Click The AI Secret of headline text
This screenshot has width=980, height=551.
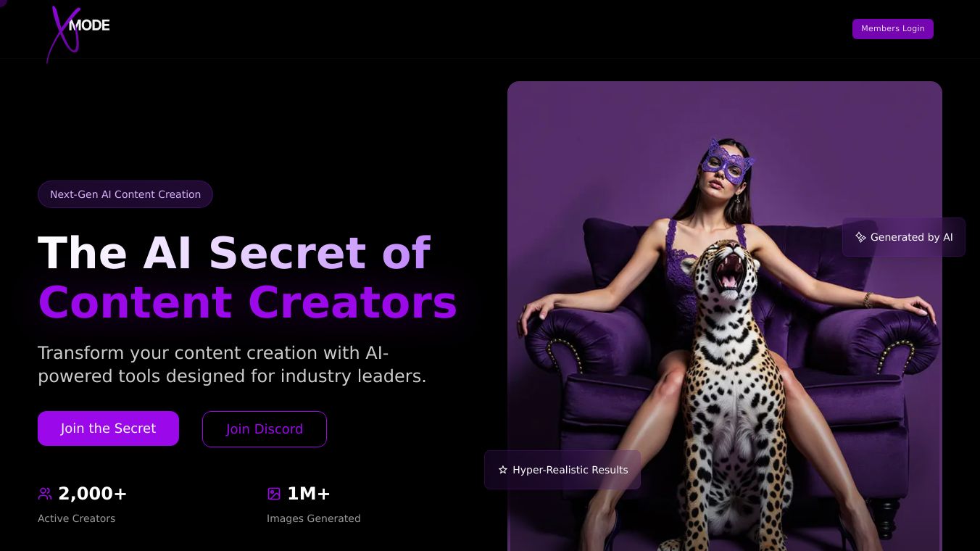pos(234,253)
